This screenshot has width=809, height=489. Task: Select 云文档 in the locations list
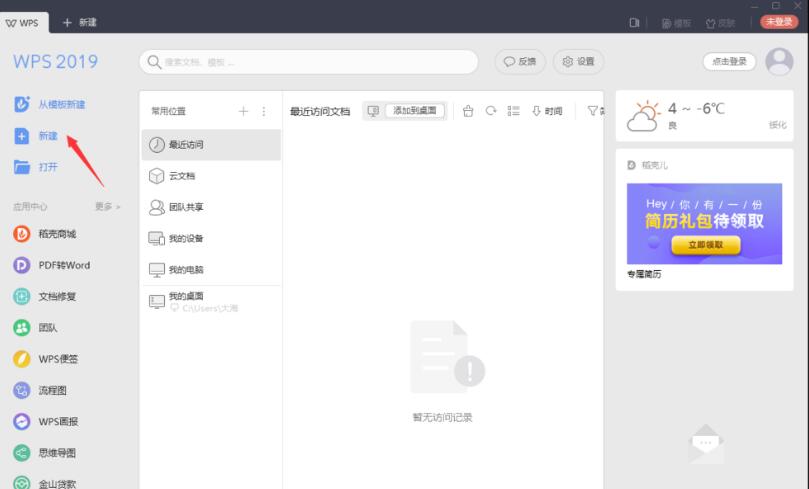point(211,176)
